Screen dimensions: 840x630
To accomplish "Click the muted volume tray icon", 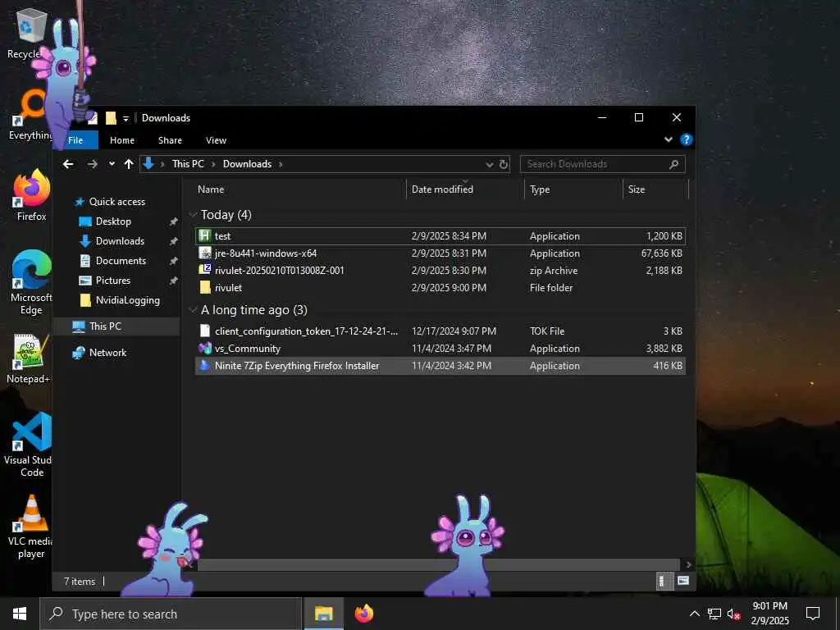I will click(x=733, y=614).
